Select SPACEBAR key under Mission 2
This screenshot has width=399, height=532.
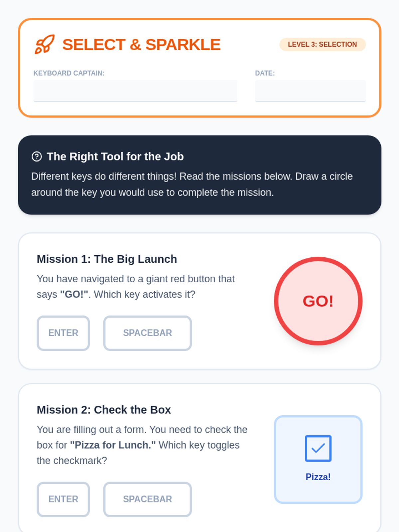click(148, 499)
